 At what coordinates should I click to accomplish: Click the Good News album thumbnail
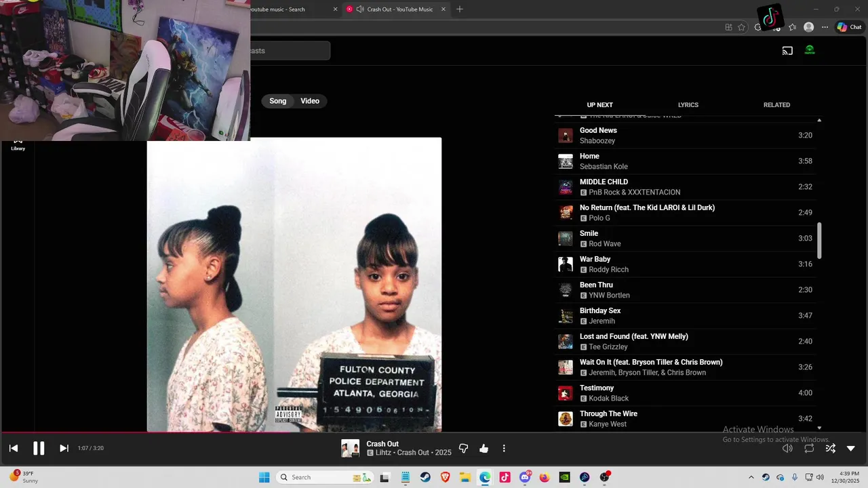coord(566,136)
